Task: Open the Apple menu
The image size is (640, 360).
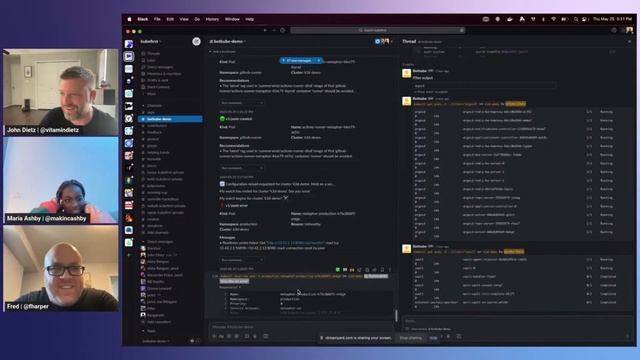Action: (129, 19)
